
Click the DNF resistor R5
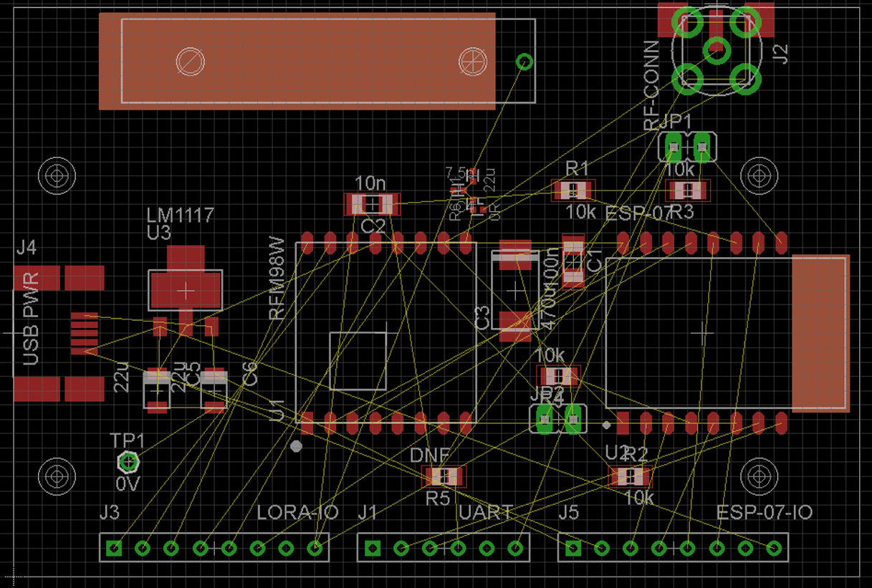(444, 476)
